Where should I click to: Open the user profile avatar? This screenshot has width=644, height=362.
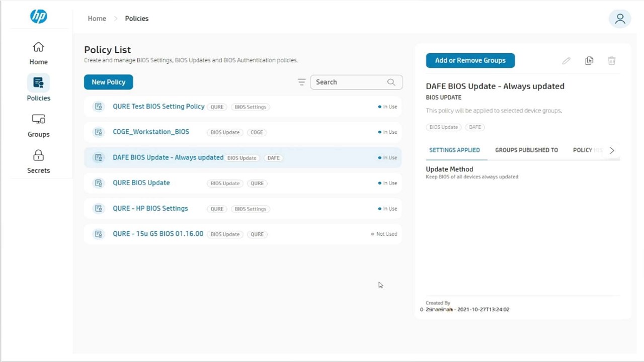pos(620,19)
